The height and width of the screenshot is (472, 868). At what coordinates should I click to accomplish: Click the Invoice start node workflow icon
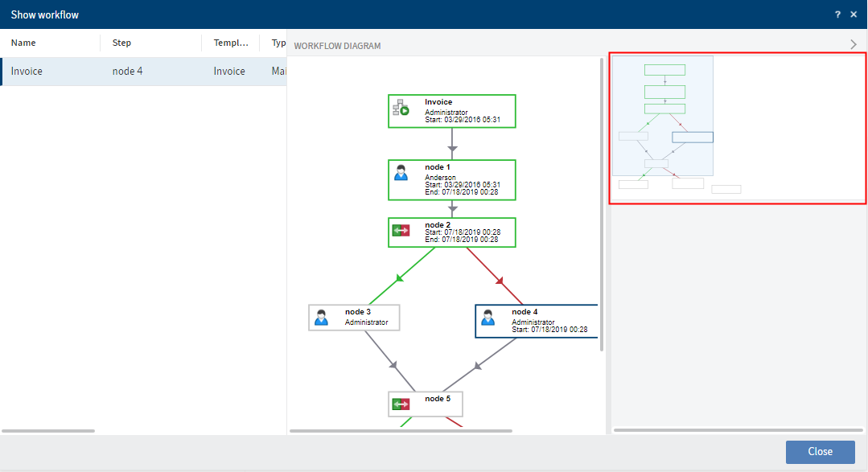click(x=401, y=109)
